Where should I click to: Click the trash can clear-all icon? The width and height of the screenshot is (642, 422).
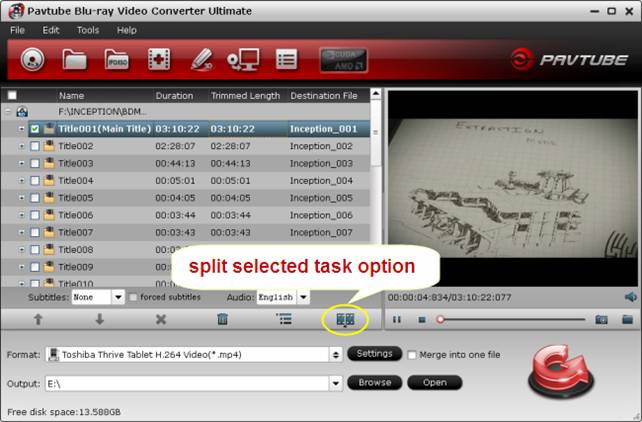tap(222, 319)
